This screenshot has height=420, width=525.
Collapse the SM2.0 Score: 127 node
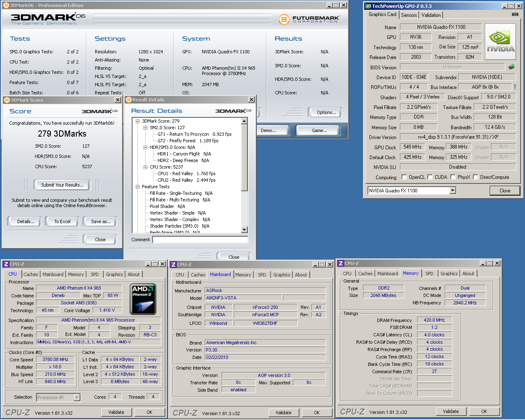[x=146, y=128]
